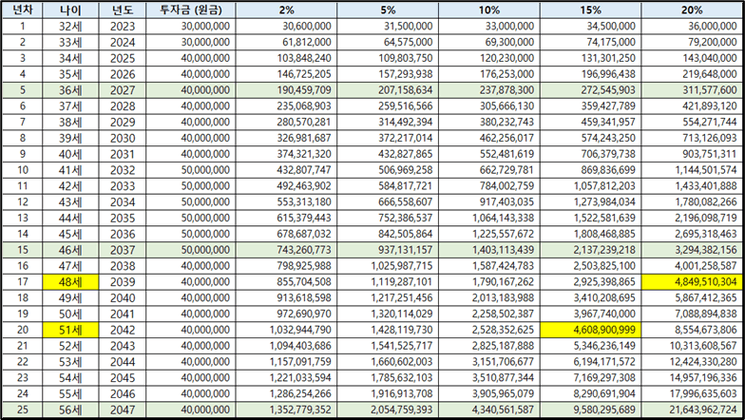Select cell 713,126,093
Screen dimensions: 745x420
coord(692,138)
